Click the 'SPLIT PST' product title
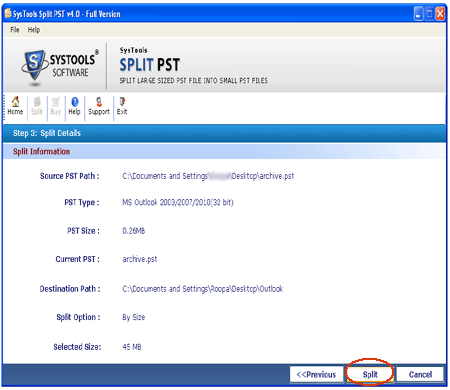This screenshot has width=450, height=390. 150,65
